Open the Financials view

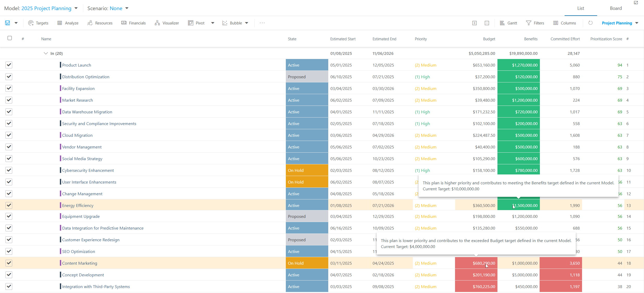[x=134, y=23]
